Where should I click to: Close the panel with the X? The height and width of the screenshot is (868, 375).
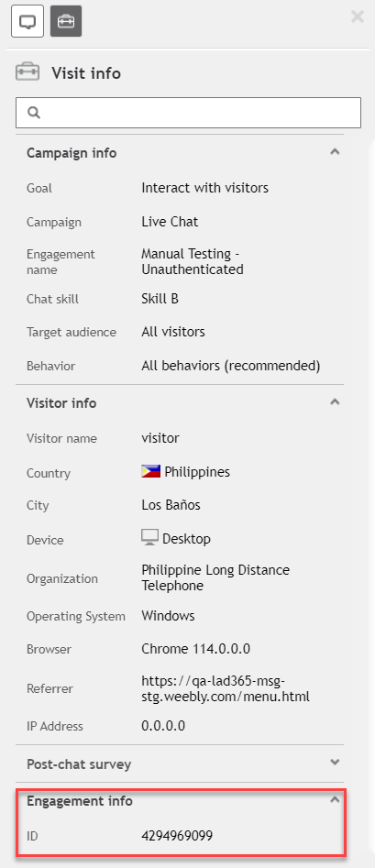(358, 16)
